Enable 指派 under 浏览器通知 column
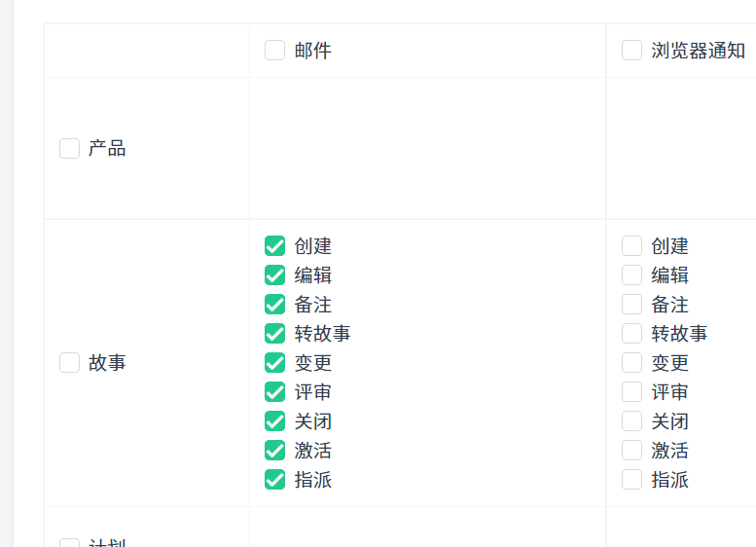Screen dimensions: 756x547 pos(631,480)
